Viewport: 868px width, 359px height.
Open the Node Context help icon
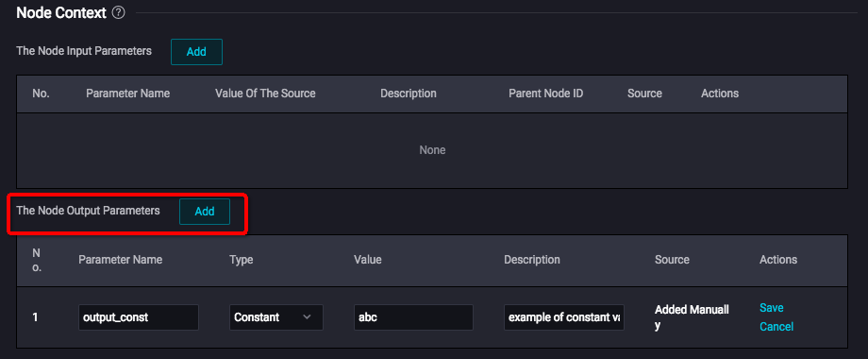pyautogui.click(x=118, y=13)
